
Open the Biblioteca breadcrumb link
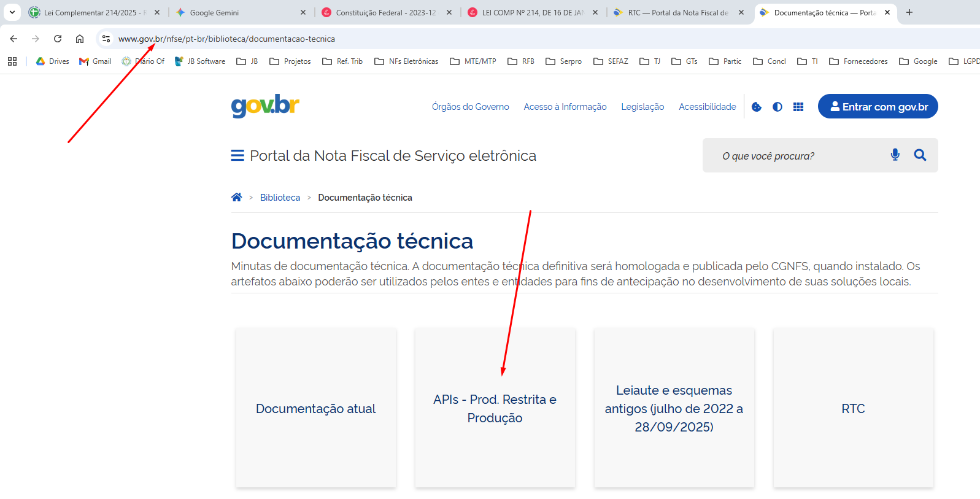280,198
